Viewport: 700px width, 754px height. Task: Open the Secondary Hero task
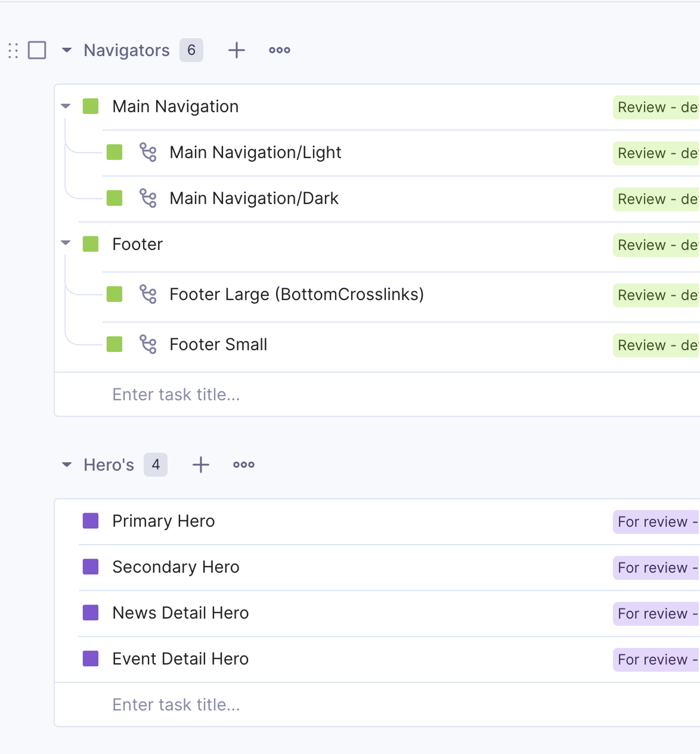pos(176,567)
